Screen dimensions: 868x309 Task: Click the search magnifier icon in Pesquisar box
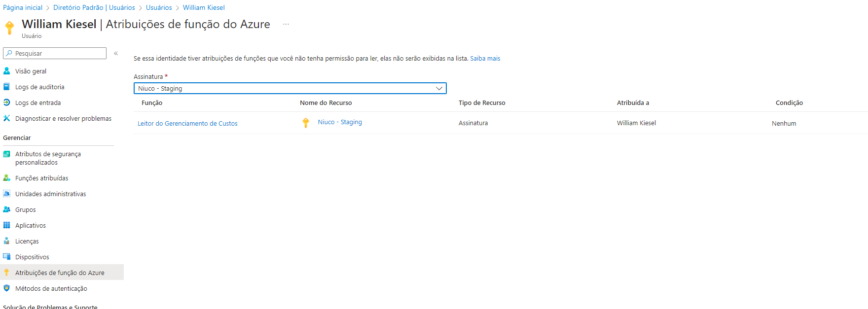coord(9,53)
